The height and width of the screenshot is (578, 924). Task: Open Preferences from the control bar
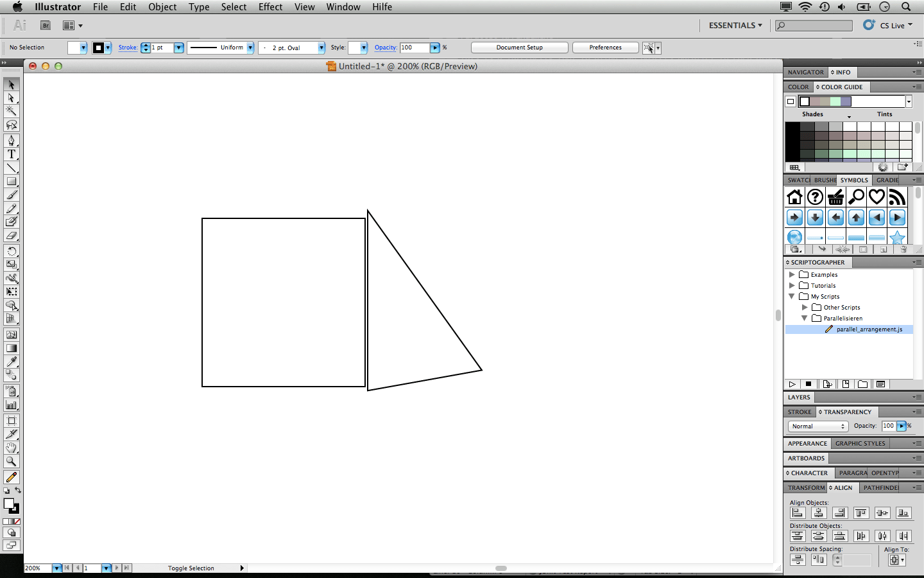[x=604, y=47]
